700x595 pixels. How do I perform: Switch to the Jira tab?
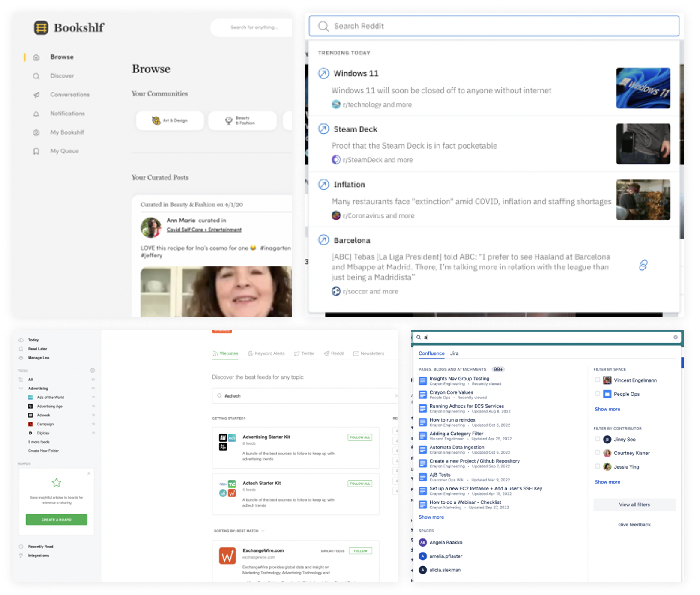(454, 353)
